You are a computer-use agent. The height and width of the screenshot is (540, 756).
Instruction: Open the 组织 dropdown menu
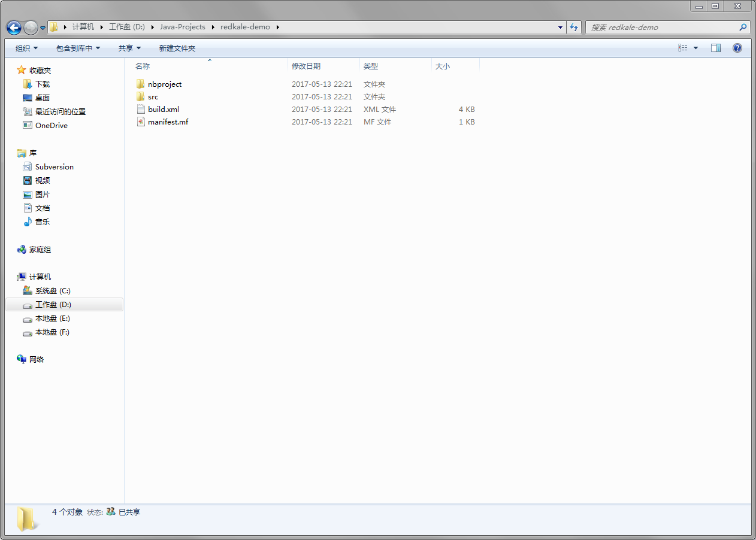tap(26, 48)
